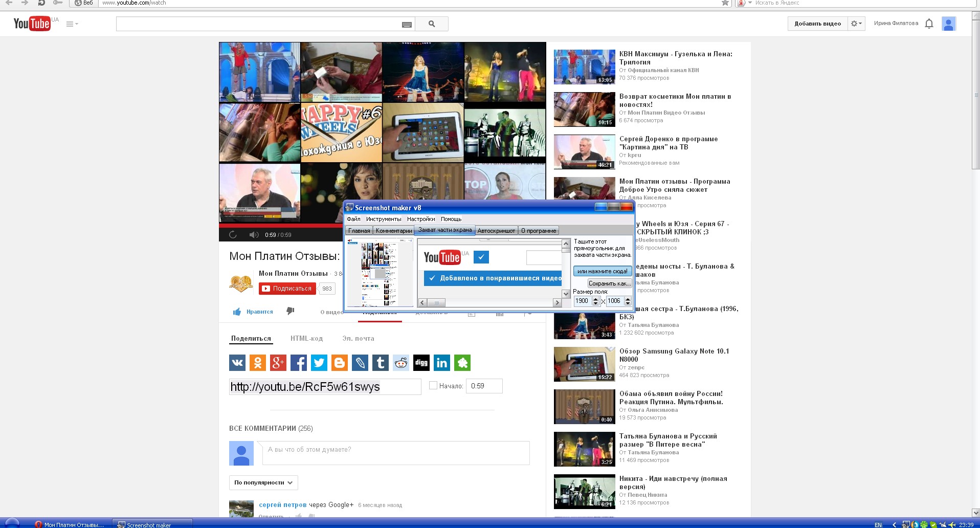Screen dimensions: 980x528
Task: Open the Обзор Samsung Galaxy Note 10.1 video thumbnail
Action: [x=585, y=364]
